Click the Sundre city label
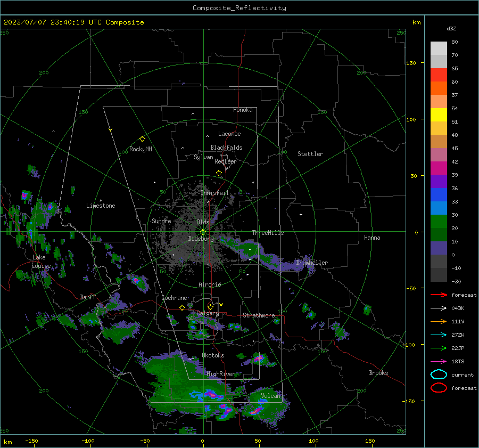The width and height of the screenshot is (479, 448). (x=162, y=221)
